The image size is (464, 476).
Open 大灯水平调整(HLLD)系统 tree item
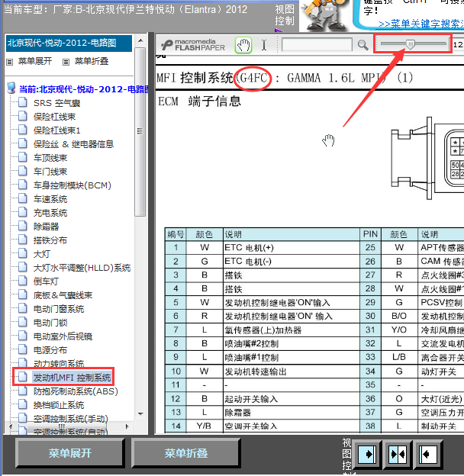pos(82,268)
